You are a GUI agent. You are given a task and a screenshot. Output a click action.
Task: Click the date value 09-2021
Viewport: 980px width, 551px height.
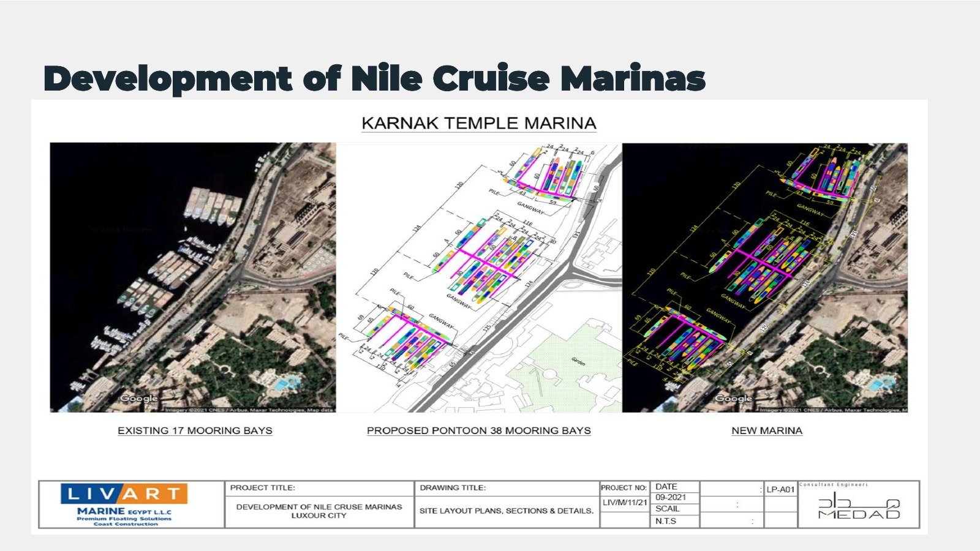[671, 497]
